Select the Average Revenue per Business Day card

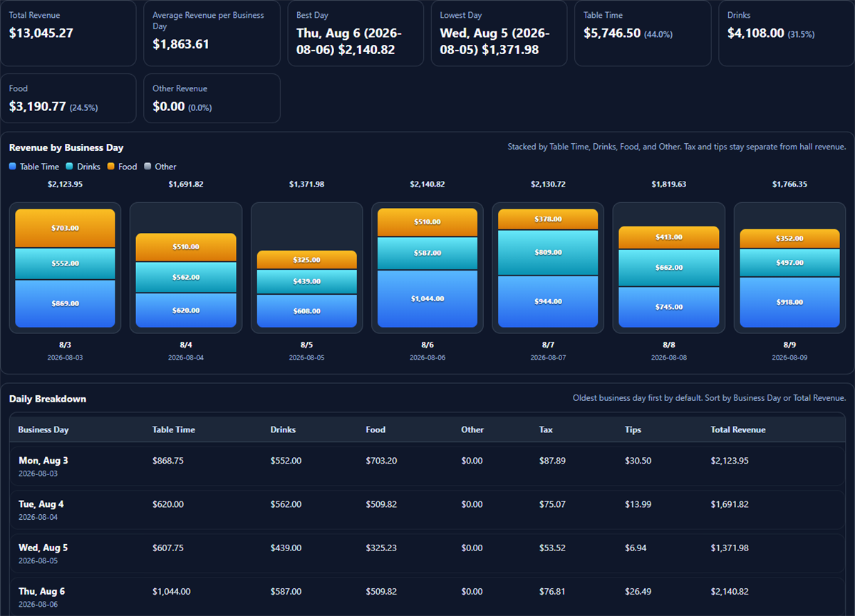(x=212, y=33)
